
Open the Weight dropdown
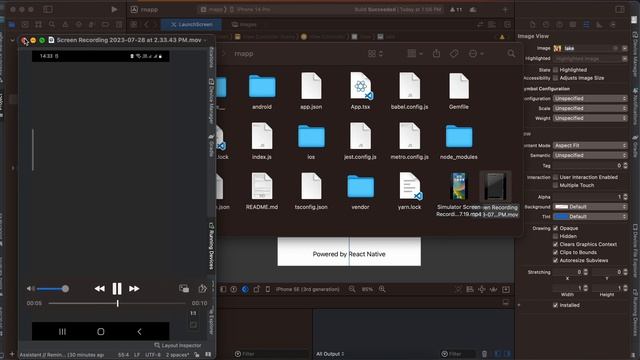click(x=590, y=118)
